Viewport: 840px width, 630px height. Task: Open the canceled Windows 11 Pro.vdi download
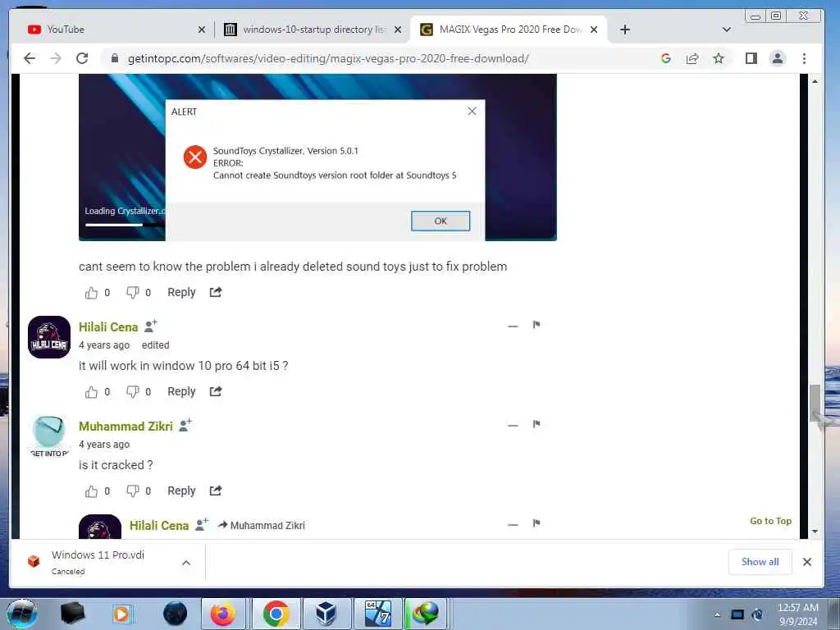coord(98,562)
